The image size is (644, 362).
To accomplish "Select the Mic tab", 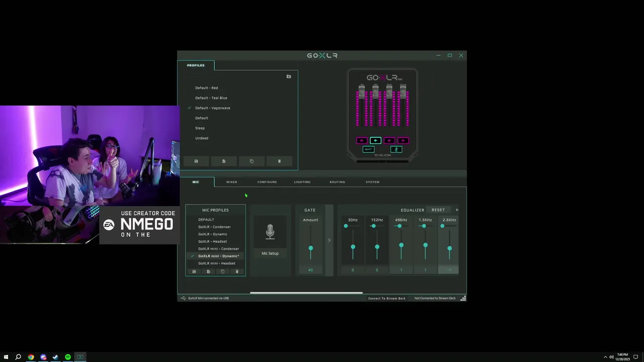I will pyautogui.click(x=196, y=182).
